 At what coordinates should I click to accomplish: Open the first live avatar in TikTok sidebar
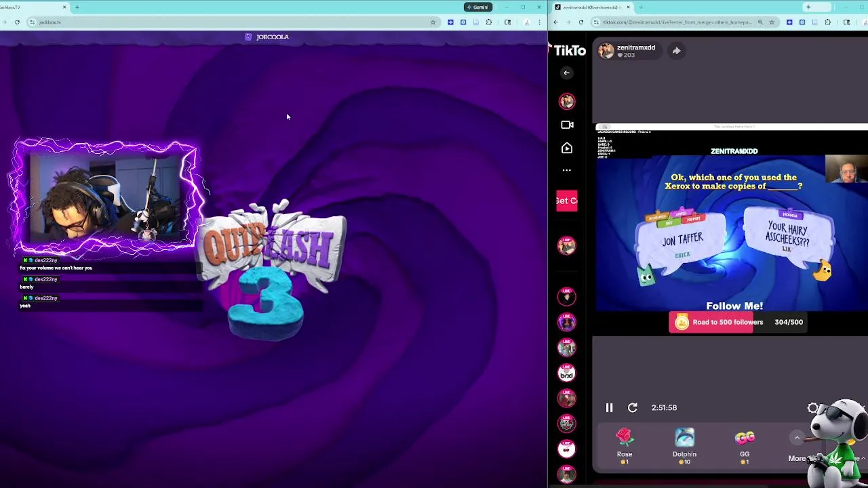pyautogui.click(x=567, y=101)
